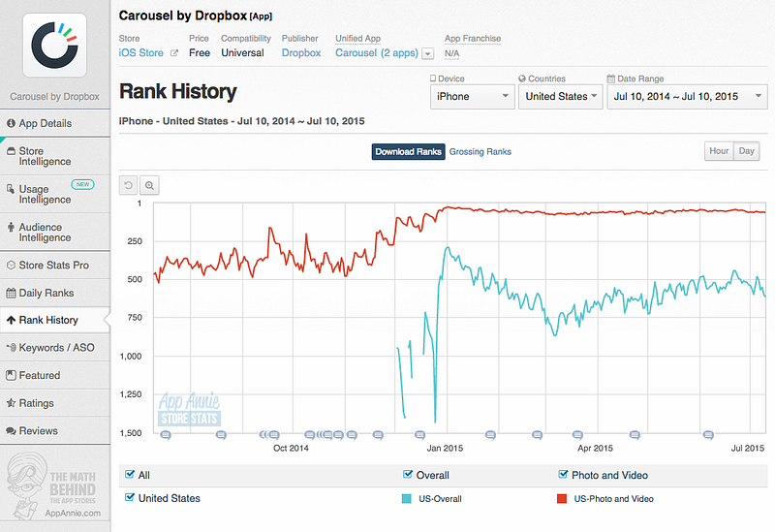Uncheck the All checkbox
Image resolution: width=775 pixels, height=532 pixels.
(x=130, y=474)
